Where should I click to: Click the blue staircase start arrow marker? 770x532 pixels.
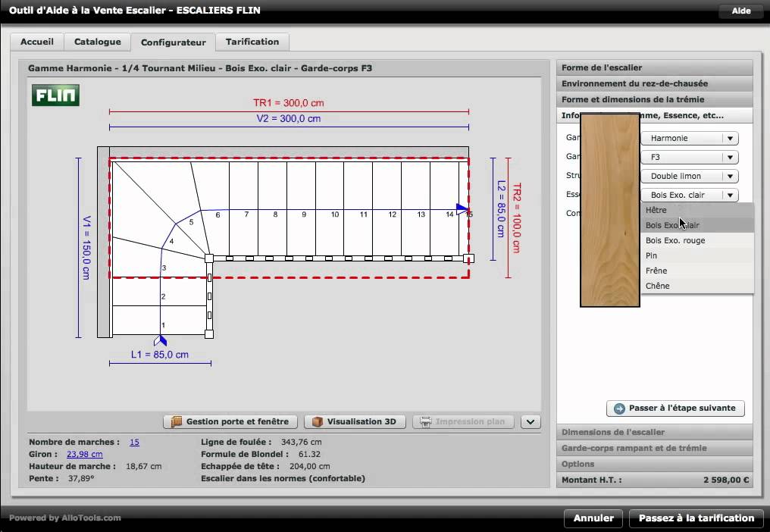pos(161,340)
